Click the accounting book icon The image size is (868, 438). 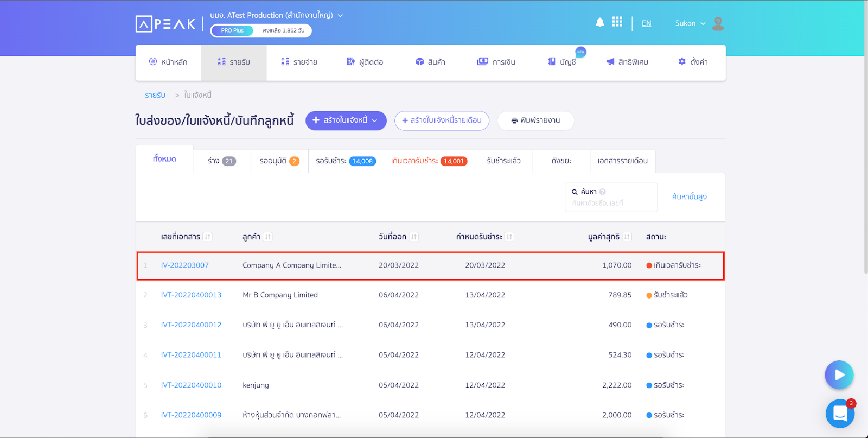[552, 61]
